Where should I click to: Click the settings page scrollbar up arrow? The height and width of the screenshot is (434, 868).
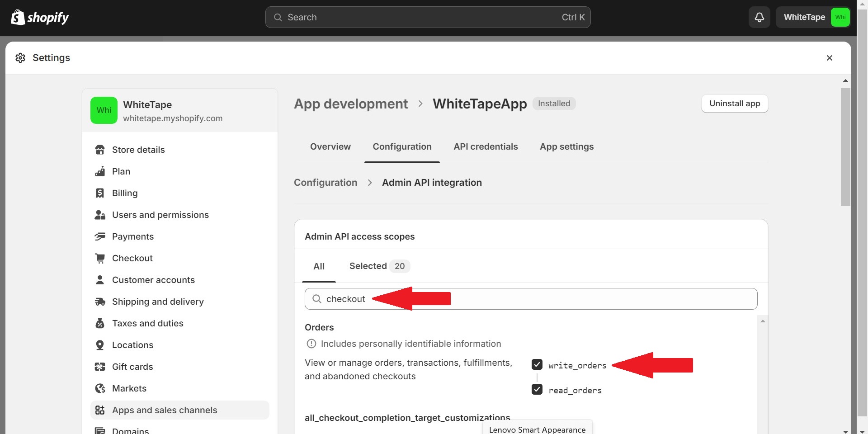click(845, 80)
